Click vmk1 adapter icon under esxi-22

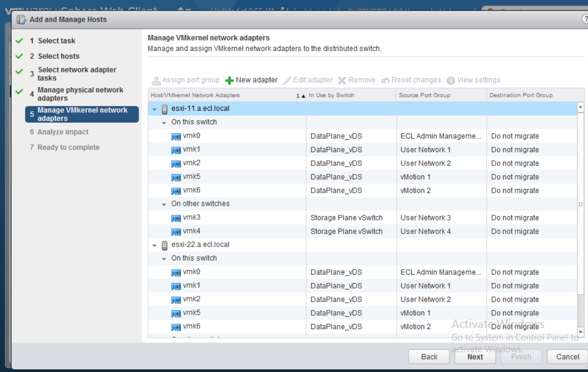point(176,286)
